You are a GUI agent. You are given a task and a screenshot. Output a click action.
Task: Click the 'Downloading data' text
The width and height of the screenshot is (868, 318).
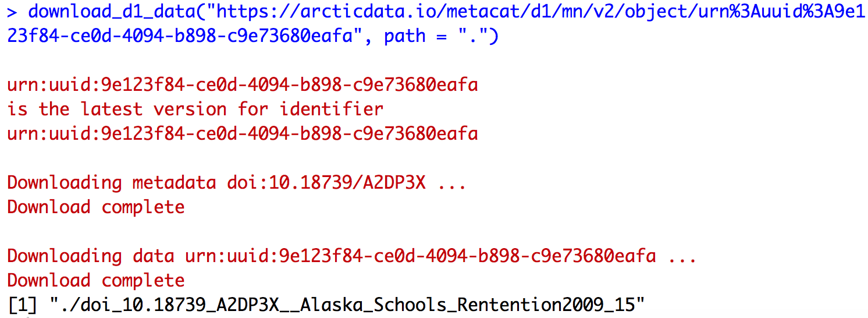90,256
